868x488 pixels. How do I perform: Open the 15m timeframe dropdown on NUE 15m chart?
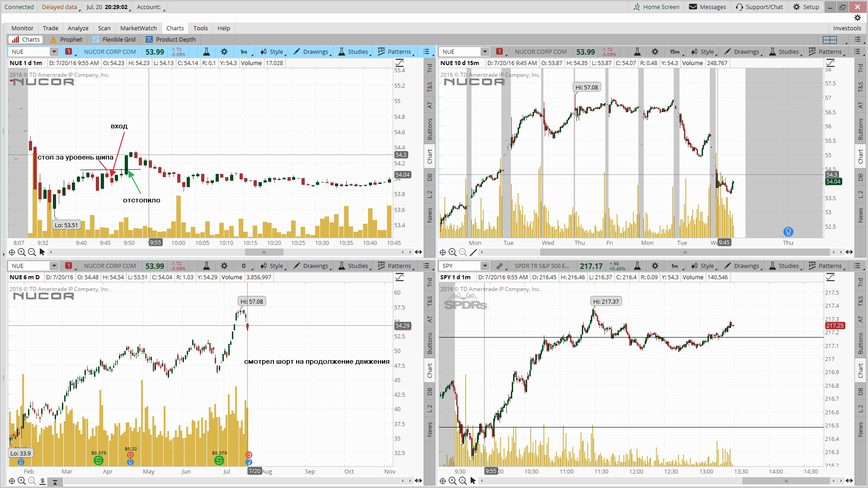[x=676, y=52]
